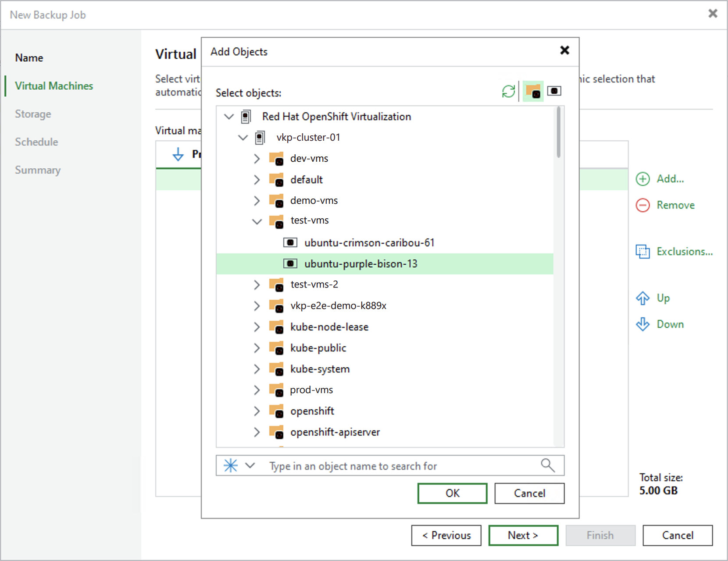Image resolution: width=728 pixels, height=561 pixels.
Task: Click the ubuntu-purple-bison-13 VM icon
Action: click(290, 263)
